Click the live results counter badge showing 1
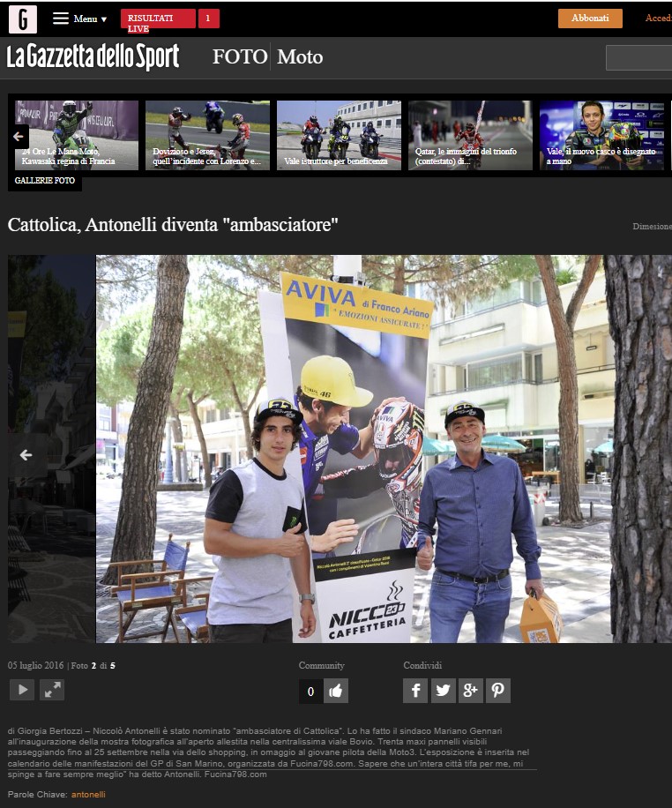672x808 pixels. click(209, 19)
